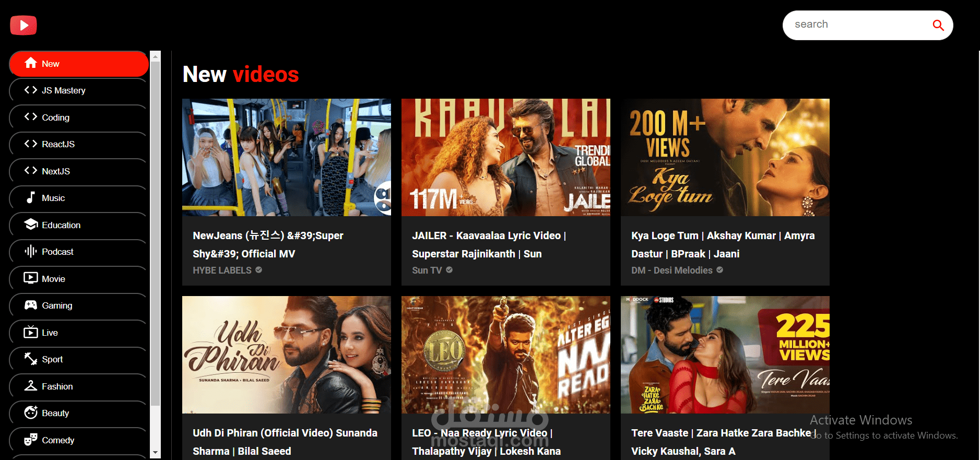The width and height of the screenshot is (980, 460).
Task: Open JAILER Kaavaalaa lyric video thumbnail
Action: pos(506,157)
